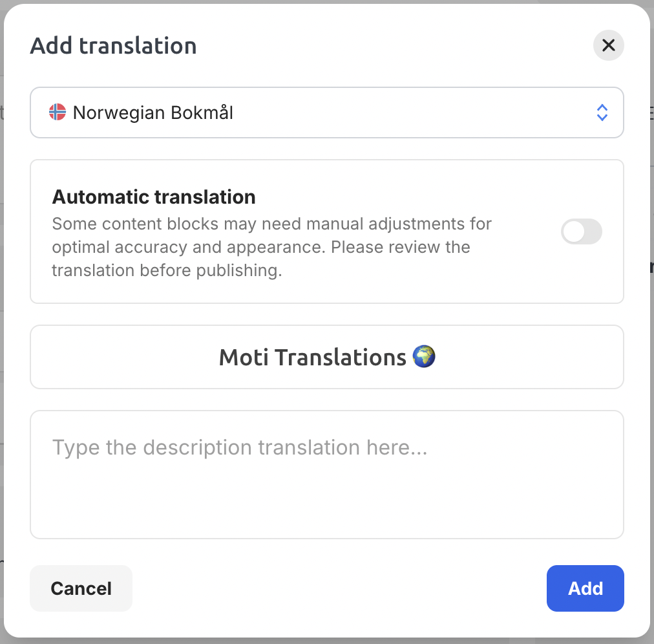Click the Automatic translation bold label
The width and height of the screenshot is (654, 644).
[x=154, y=197]
